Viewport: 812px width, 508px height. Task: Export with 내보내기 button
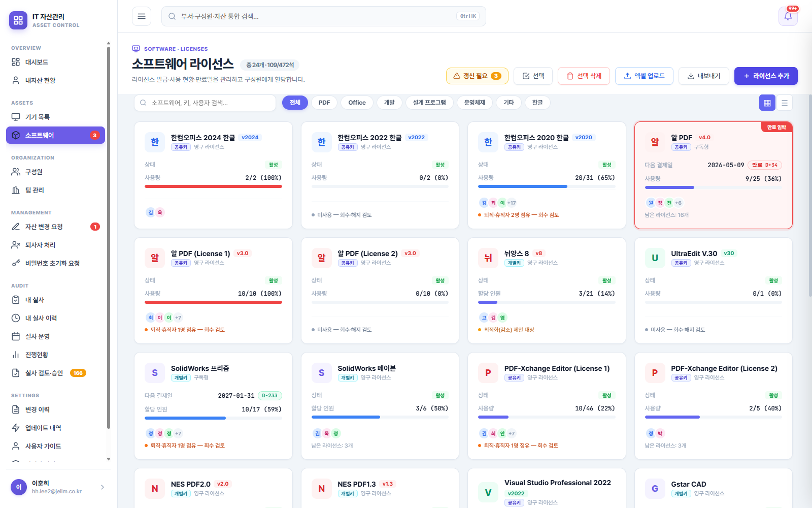point(704,76)
